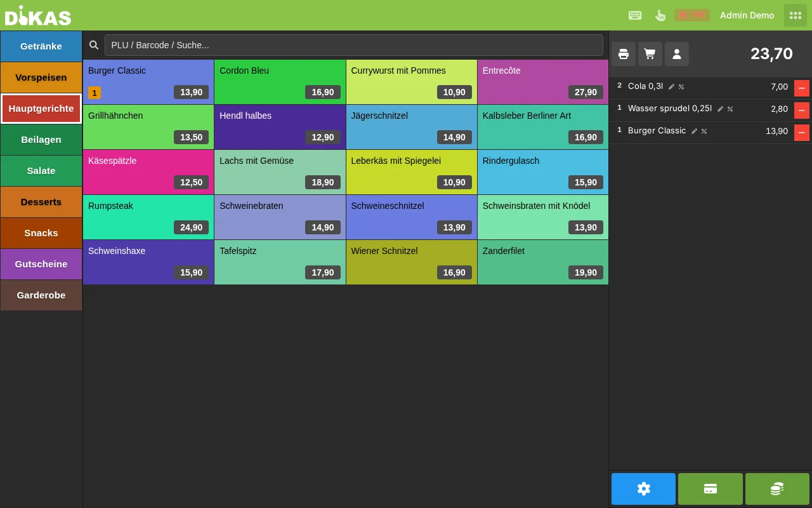Add Hendl halbes to the order
Image resolution: width=812 pixels, height=508 pixels.
pos(280,127)
